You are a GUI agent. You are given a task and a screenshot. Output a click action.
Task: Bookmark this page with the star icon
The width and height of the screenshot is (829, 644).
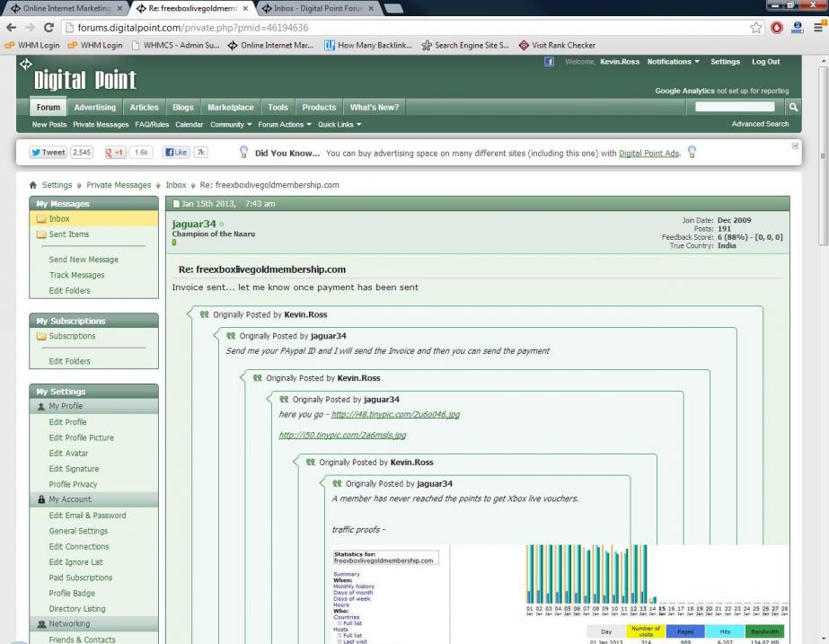(756, 28)
